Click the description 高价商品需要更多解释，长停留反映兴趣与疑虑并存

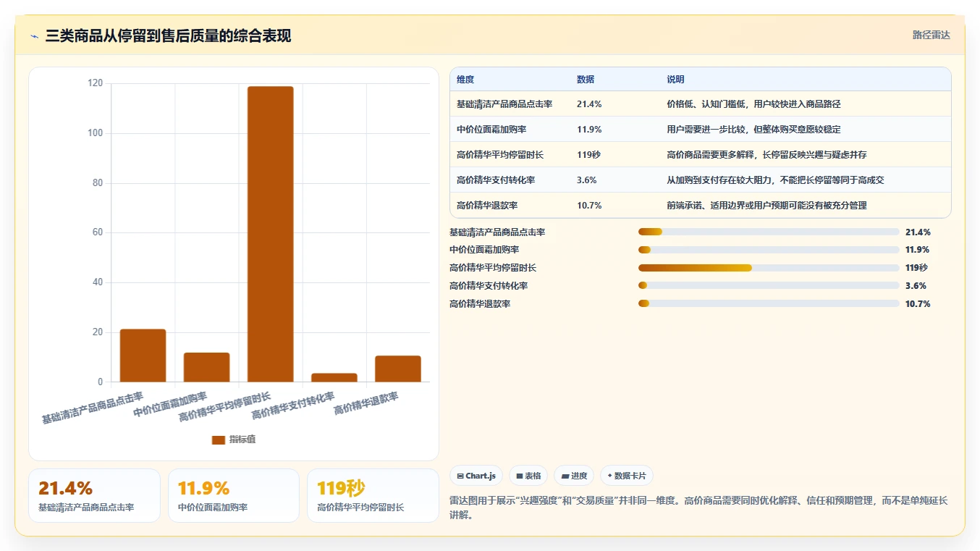click(766, 155)
